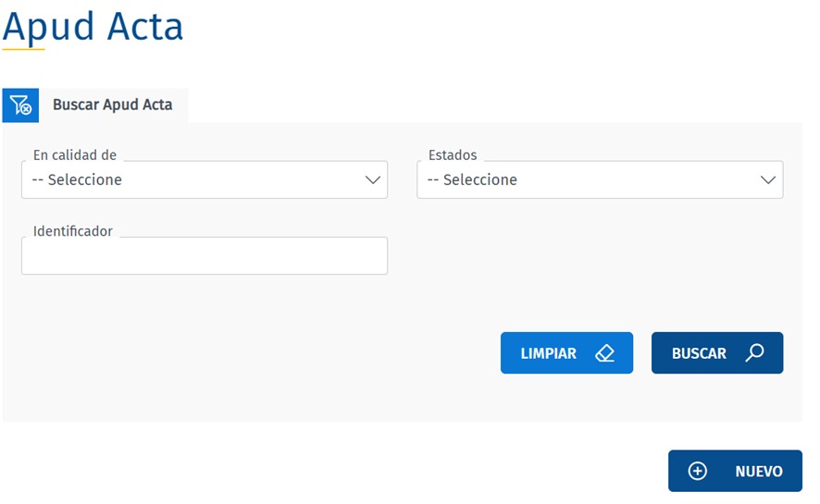The width and height of the screenshot is (820, 504).
Task: Click the filter icon beside Buscar Apud Acta
Action: pyautogui.click(x=20, y=105)
